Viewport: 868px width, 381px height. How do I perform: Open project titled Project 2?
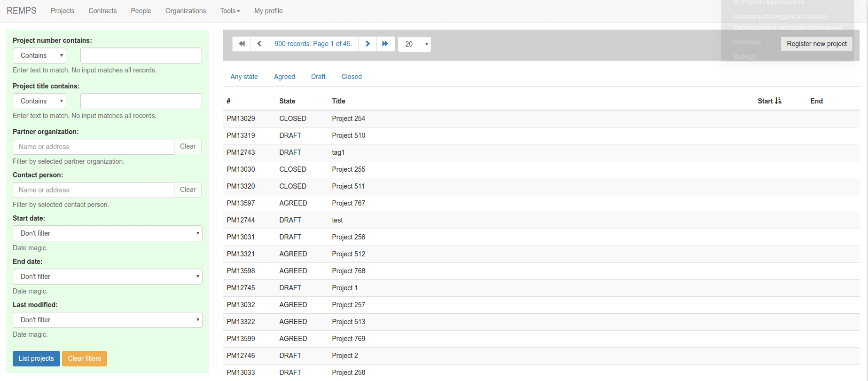(x=345, y=356)
